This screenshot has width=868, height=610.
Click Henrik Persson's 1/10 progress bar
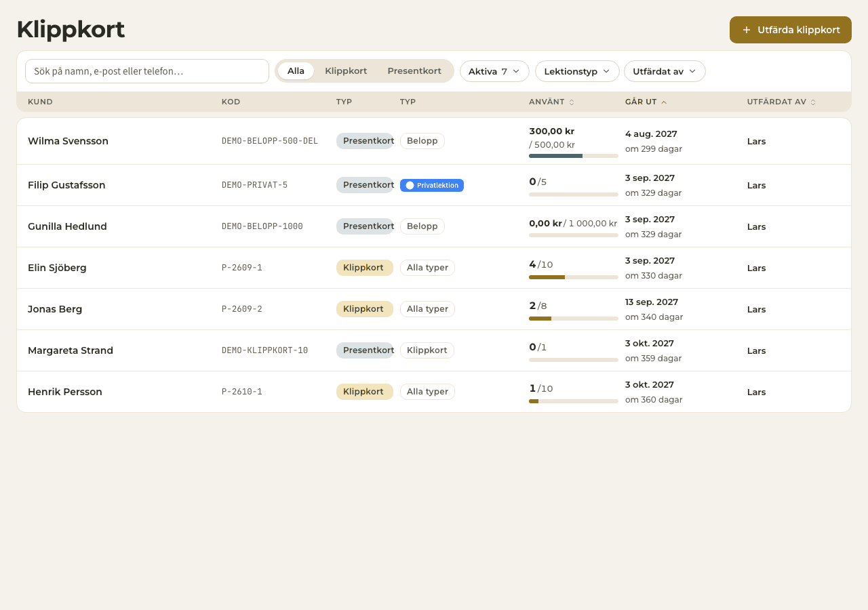pyautogui.click(x=574, y=401)
